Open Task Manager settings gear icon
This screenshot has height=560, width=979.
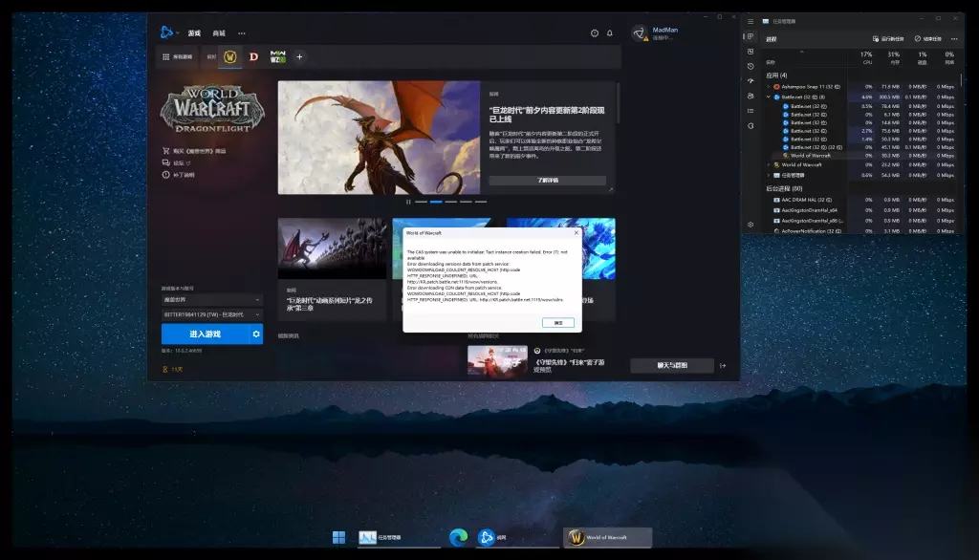pyautogui.click(x=751, y=225)
